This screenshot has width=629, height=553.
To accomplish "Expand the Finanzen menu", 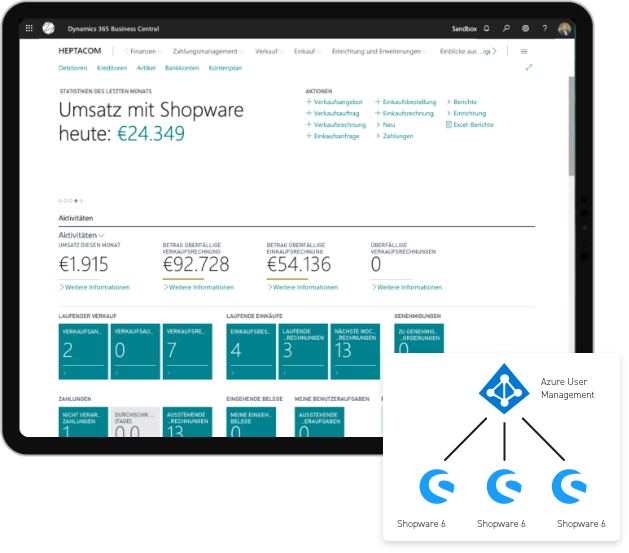I will click(x=144, y=51).
